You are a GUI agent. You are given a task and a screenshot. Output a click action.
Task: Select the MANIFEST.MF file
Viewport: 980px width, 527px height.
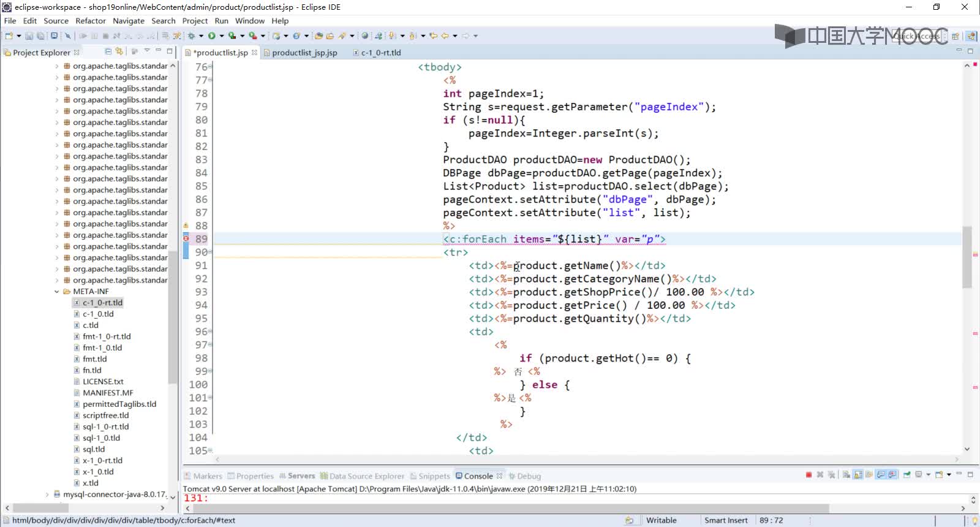(108, 393)
